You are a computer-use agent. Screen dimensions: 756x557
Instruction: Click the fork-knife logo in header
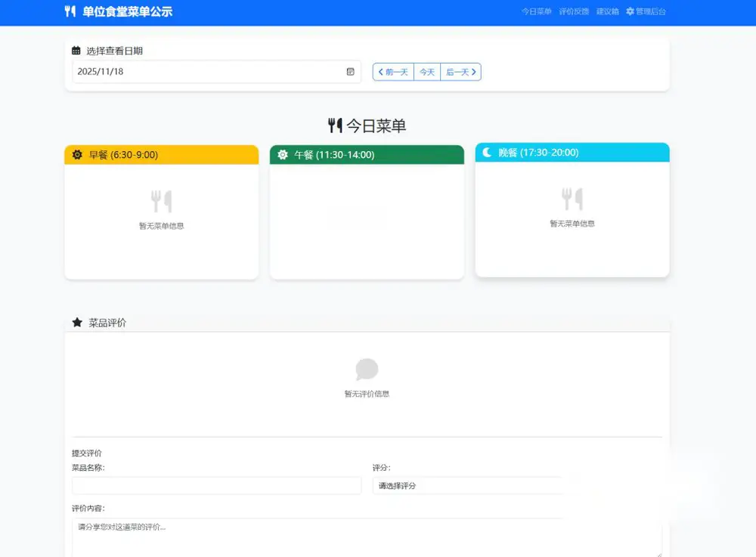[70, 11]
